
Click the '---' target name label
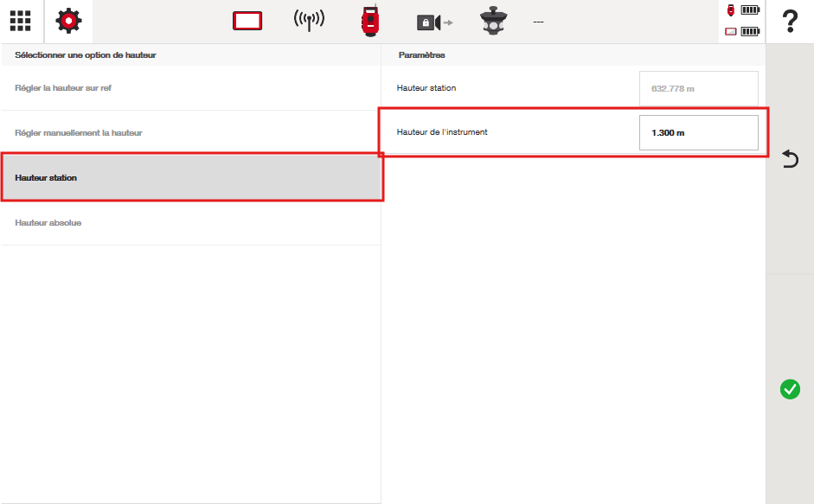[x=538, y=22]
